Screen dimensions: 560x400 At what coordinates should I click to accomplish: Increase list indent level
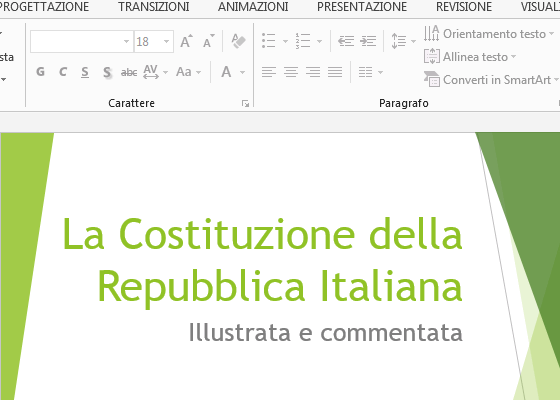tap(368, 41)
